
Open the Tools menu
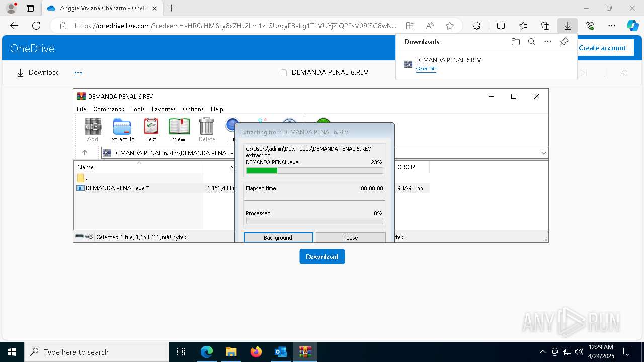coord(138,109)
